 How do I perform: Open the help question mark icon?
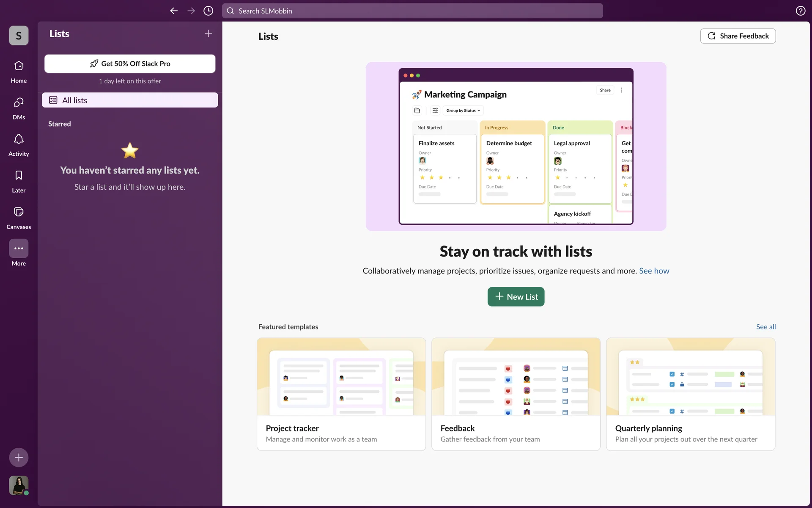coord(800,11)
